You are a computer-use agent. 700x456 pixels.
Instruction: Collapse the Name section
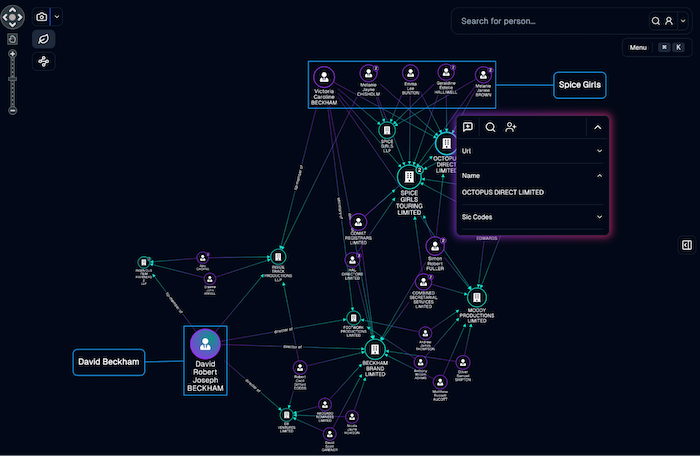(532, 176)
